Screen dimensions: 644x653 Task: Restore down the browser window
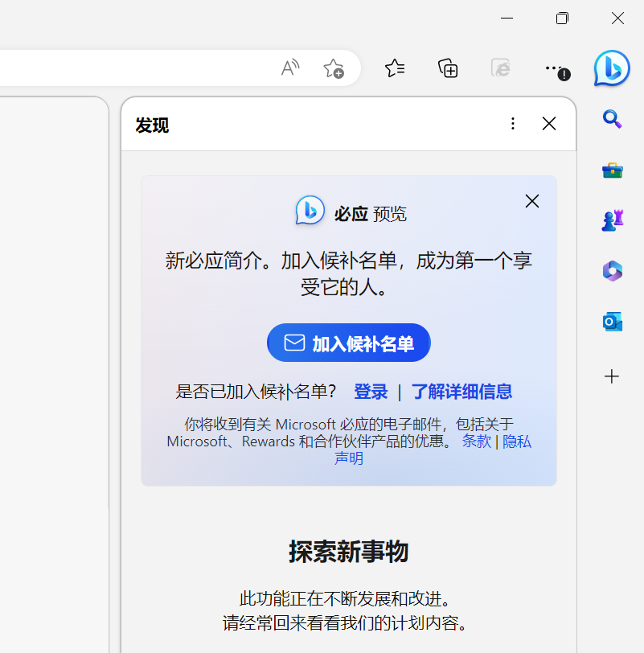coord(562,18)
